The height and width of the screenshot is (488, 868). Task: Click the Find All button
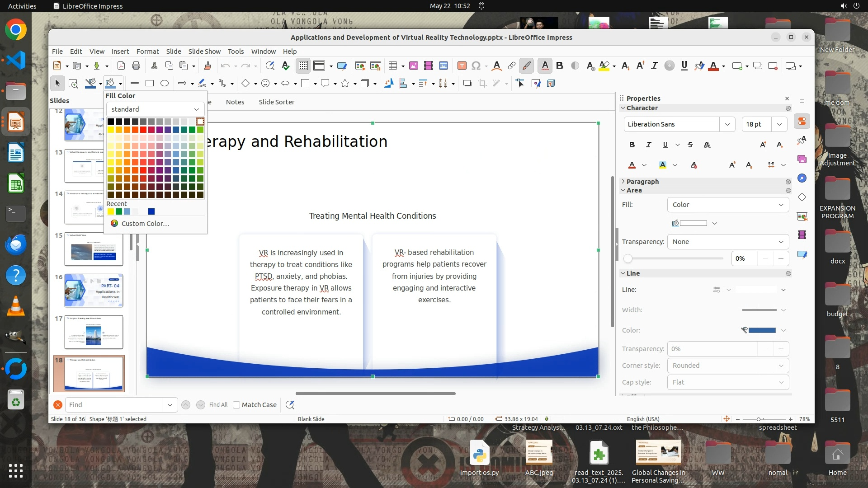218,405
